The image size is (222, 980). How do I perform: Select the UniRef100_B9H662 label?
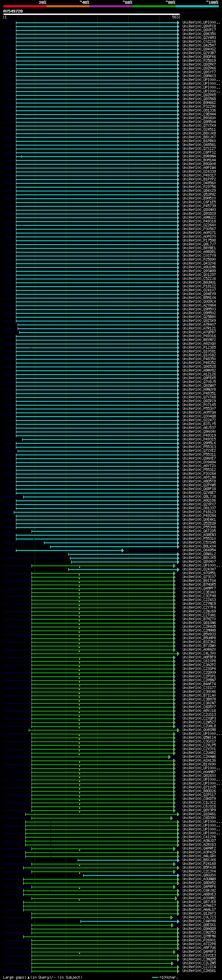(x=199, y=103)
